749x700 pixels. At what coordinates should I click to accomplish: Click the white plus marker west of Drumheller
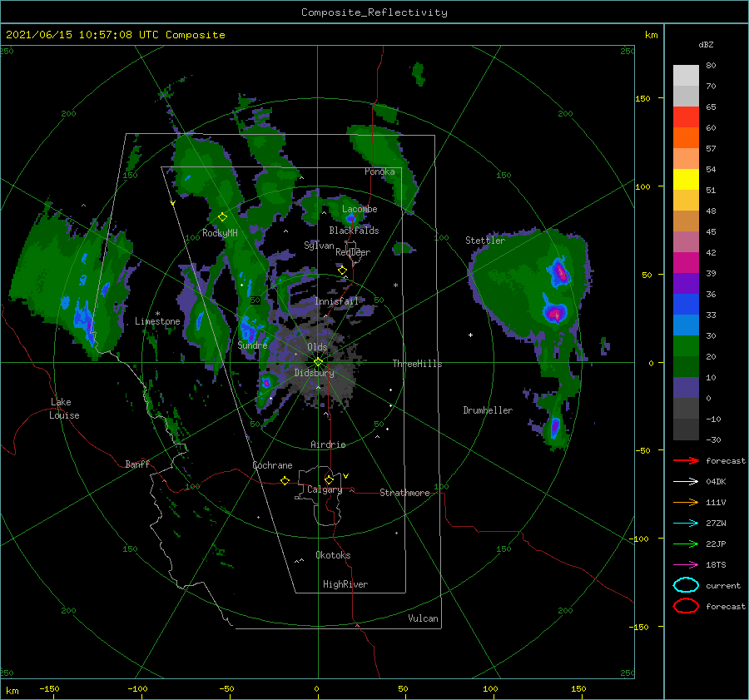470,335
